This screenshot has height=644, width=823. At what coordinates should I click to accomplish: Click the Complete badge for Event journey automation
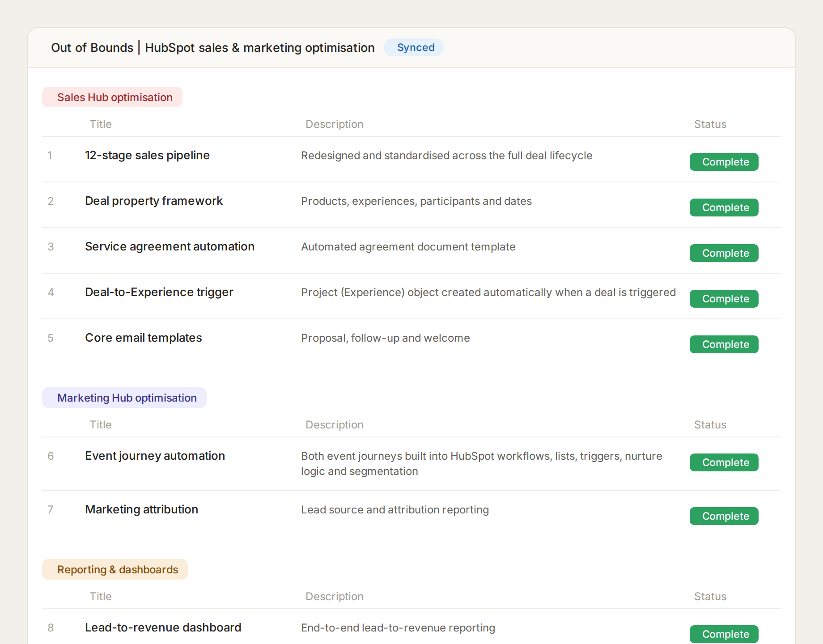pyautogui.click(x=724, y=462)
